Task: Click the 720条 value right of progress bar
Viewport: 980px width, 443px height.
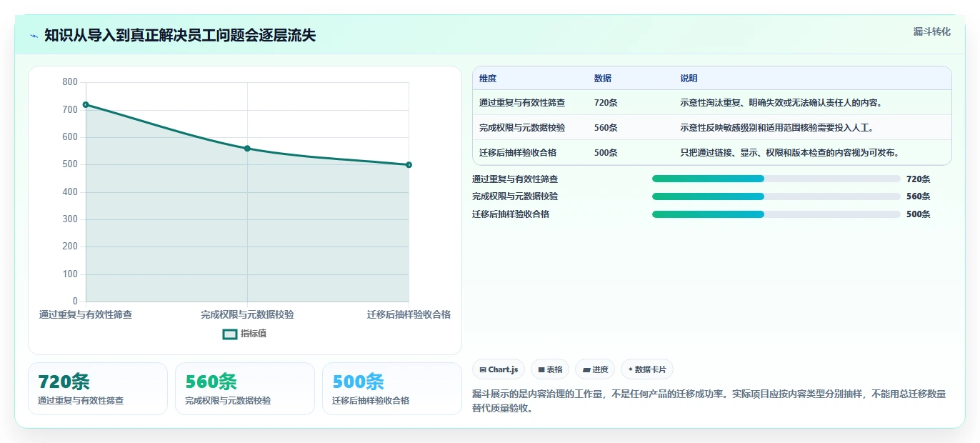Action: (x=918, y=179)
